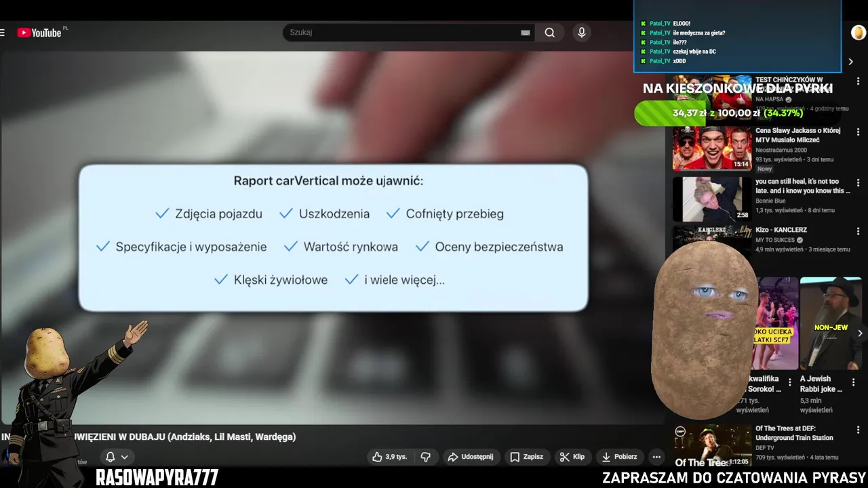Open options for Cena Sławy Jackass video

[x=858, y=132]
